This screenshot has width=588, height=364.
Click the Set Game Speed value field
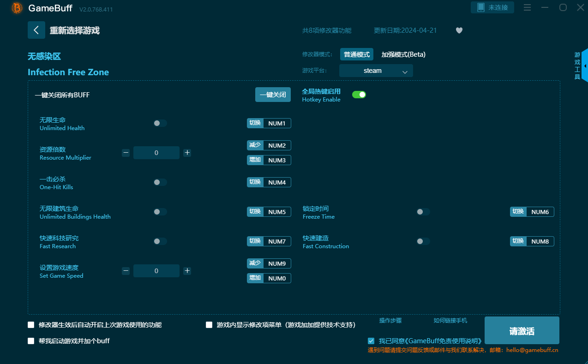156,271
